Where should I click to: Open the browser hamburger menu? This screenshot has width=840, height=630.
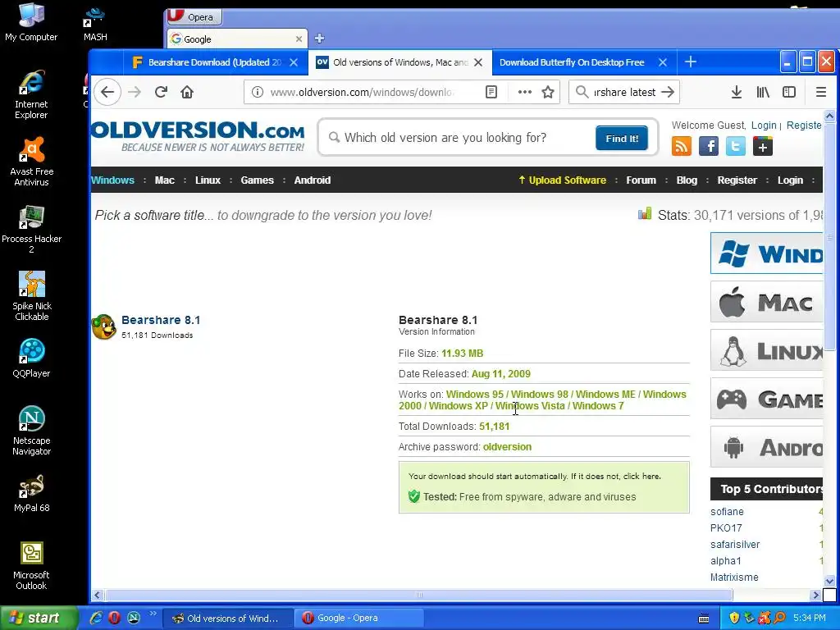tap(820, 92)
